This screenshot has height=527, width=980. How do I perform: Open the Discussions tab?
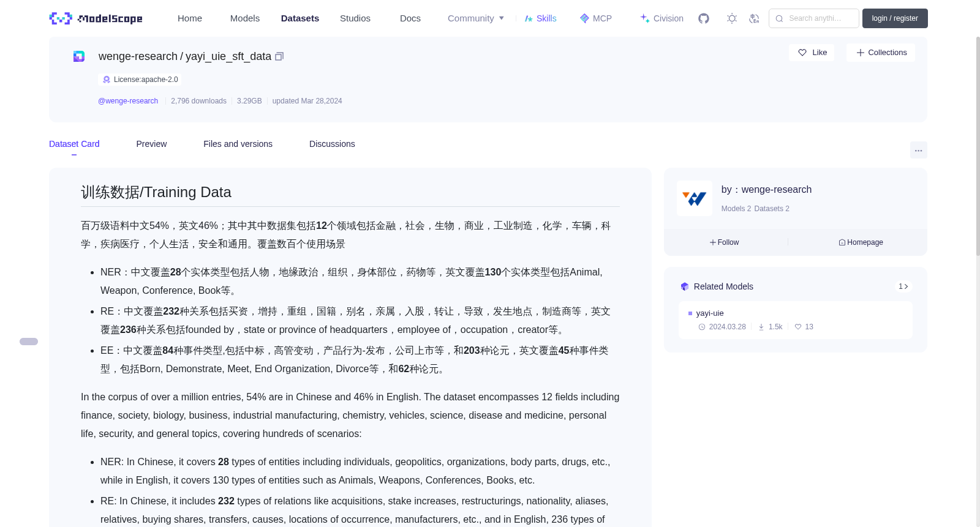332,144
